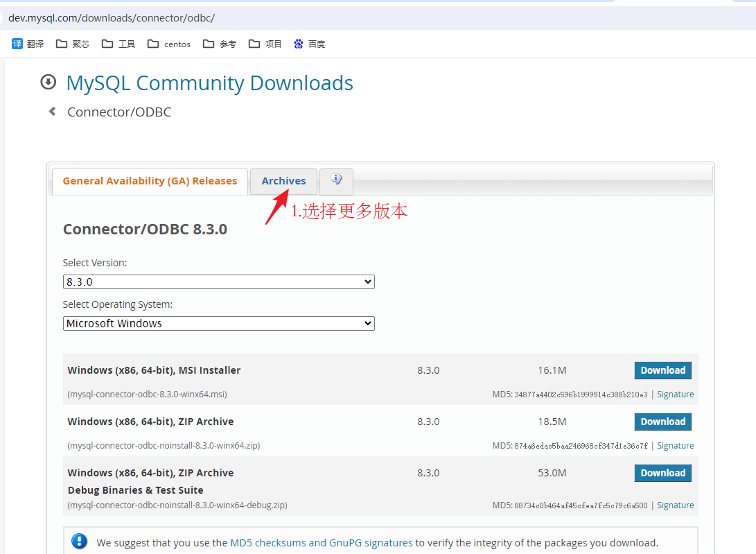Open the 项目 bookmark folder

[x=265, y=44]
